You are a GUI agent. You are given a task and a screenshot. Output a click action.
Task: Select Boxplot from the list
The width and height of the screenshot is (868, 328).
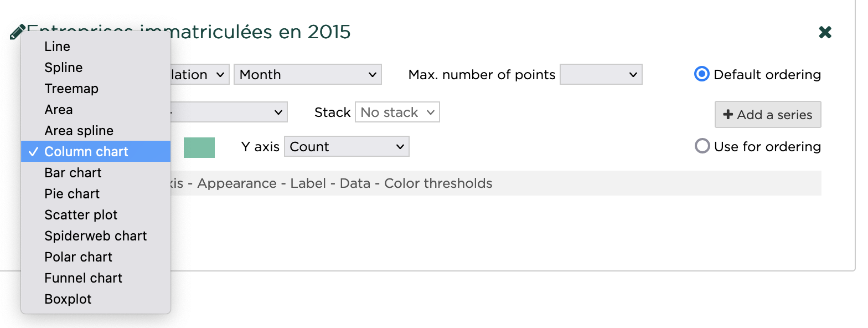(x=68, y=299)
